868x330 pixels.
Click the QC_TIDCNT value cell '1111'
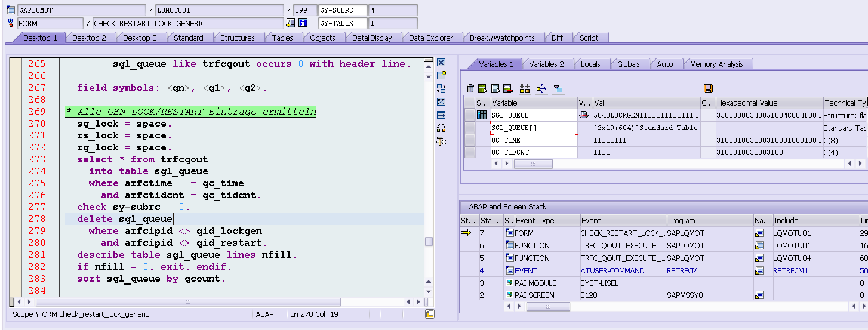pos(646,152)
